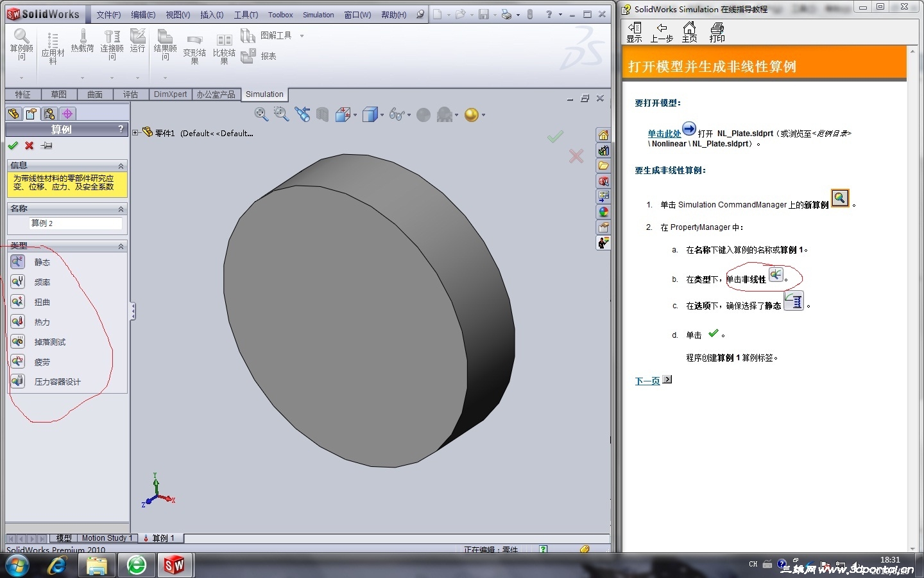Switch to the 草图 (Sketch) tab
The image size is (924, 578).
click(x=58, y=94)
